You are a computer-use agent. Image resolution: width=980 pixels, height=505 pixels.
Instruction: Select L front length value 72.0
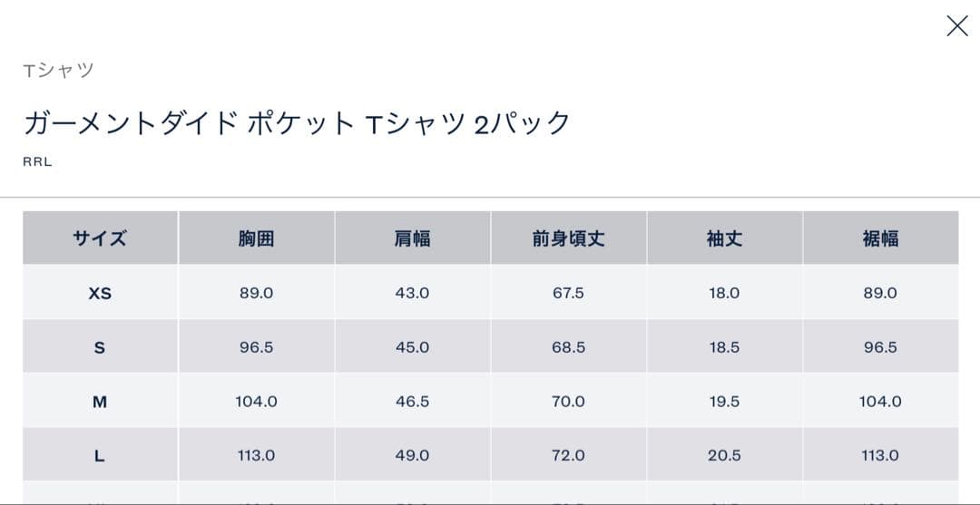coord(568,456)
